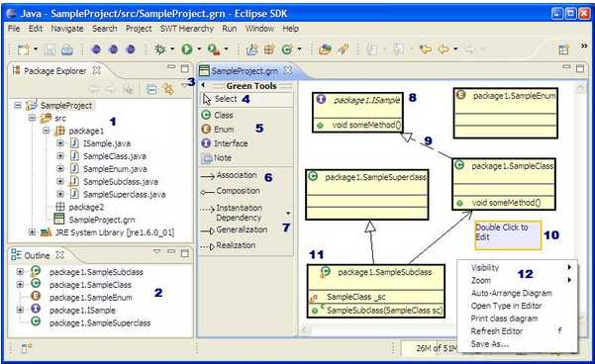Click the heap status memory bar
Image resolution: width=595 pixels, height=364 pixels.
pos(430,348)
